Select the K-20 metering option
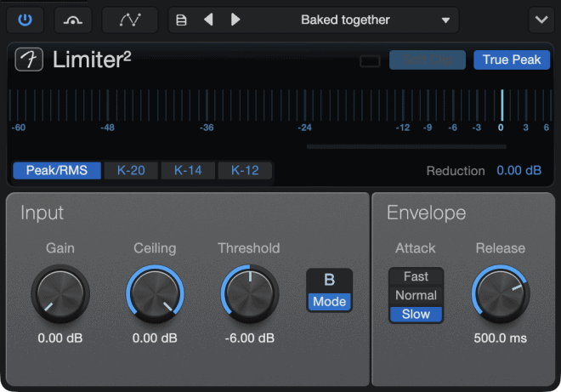 (131, 170)
